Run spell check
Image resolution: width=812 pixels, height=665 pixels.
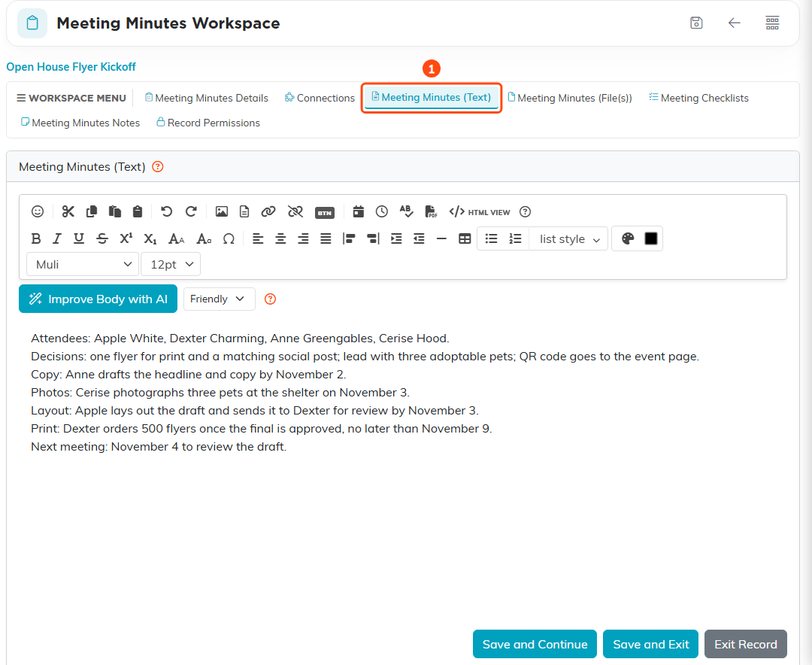(406, 211)
